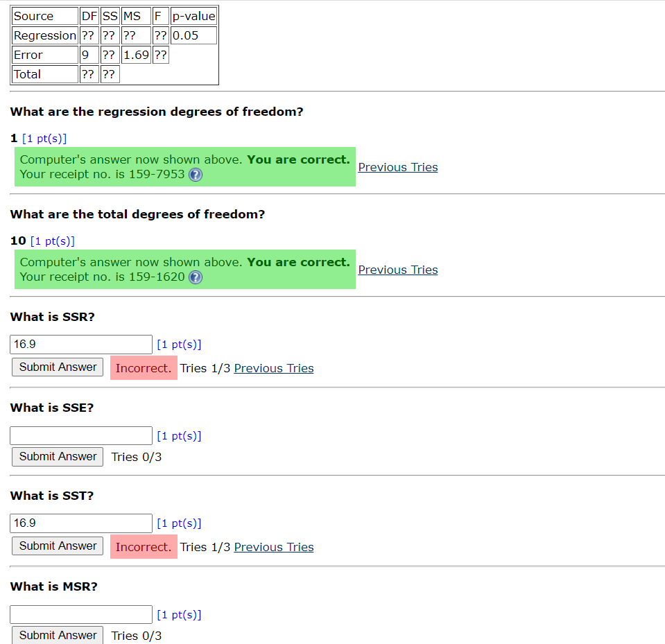
Task: Open Previous Tries link for SST question
Action: (274, 547)
